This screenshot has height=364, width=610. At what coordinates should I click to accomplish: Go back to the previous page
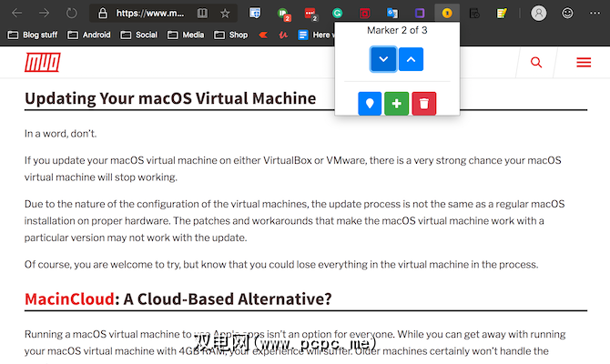16,14
